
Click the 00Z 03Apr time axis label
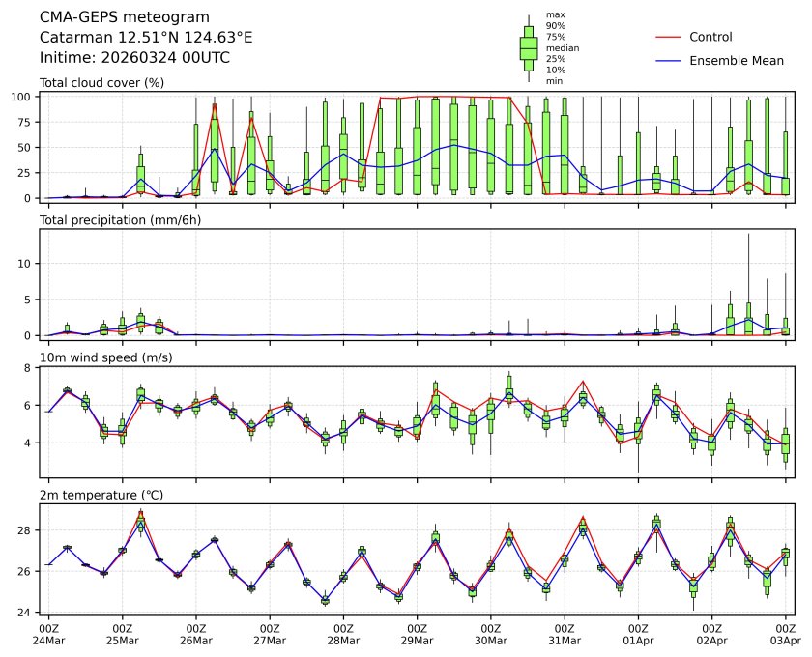point(786,634)
